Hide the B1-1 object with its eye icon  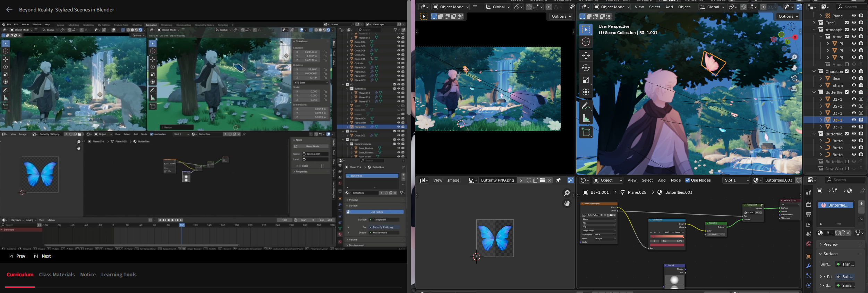[854, 99]
